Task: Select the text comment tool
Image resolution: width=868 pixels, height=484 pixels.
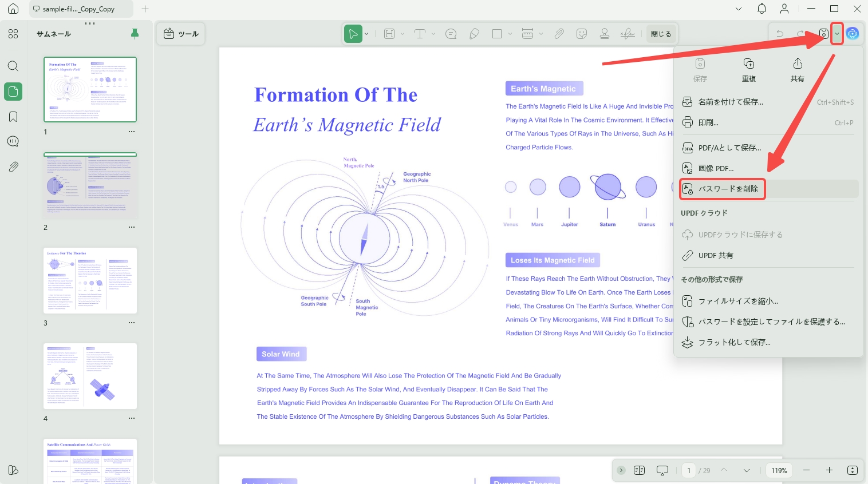Action: pos(420,34)
